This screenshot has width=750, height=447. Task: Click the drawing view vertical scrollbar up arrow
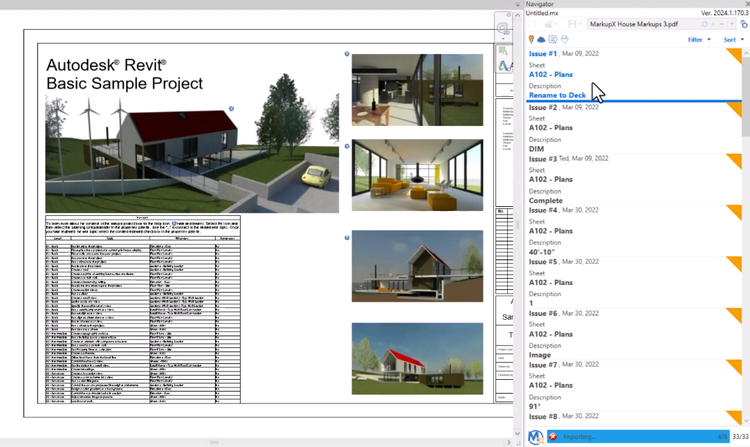[x=518, y=15]
